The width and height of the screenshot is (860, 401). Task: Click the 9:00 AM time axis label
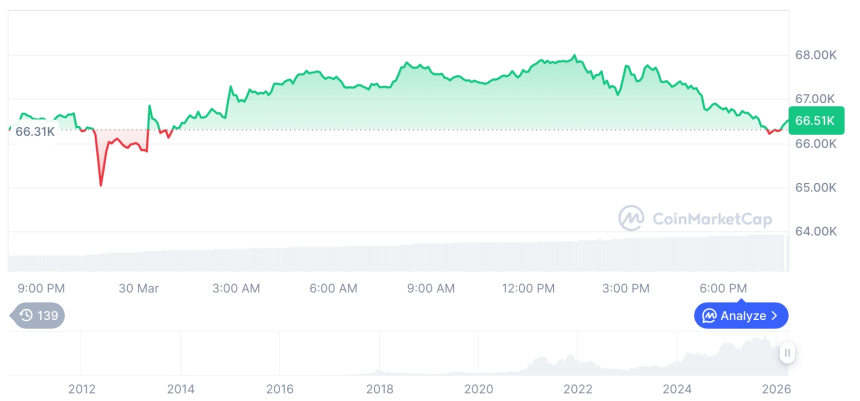click(x=430, y=288)
